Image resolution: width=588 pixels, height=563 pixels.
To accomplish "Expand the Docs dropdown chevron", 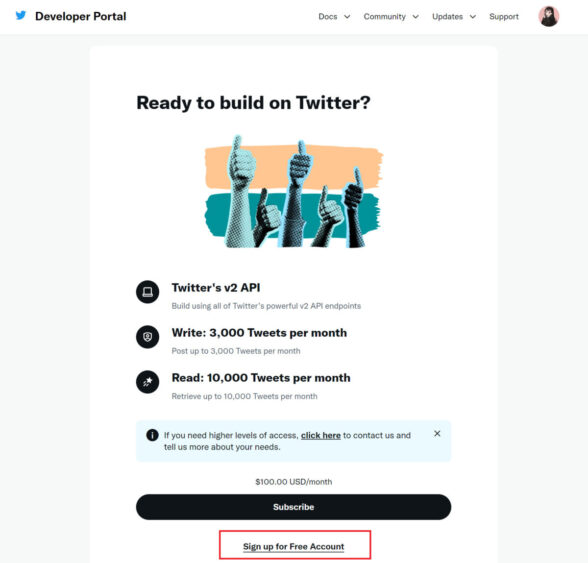I will [347, 17].
